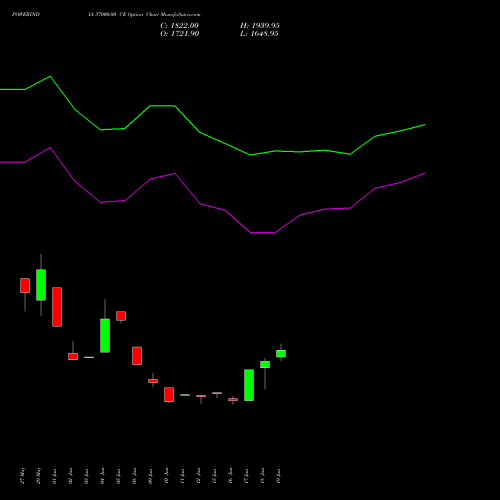This screenshot has width=500, height=500.
Task: Click the 17 Jun date label
Action: pos(247,476)
